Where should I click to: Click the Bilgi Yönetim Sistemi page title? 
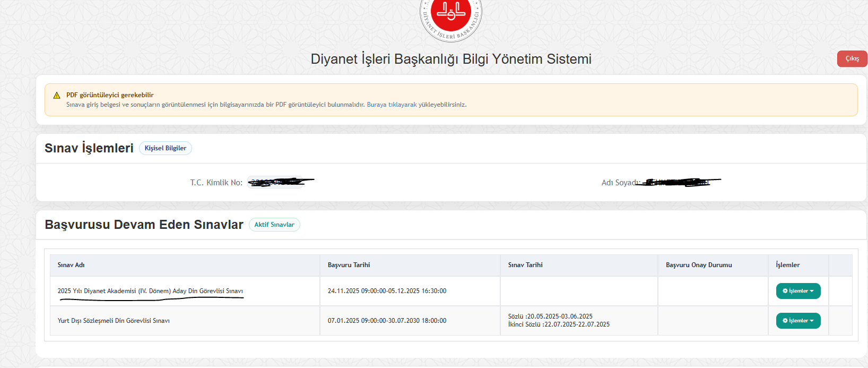point(450,59)
